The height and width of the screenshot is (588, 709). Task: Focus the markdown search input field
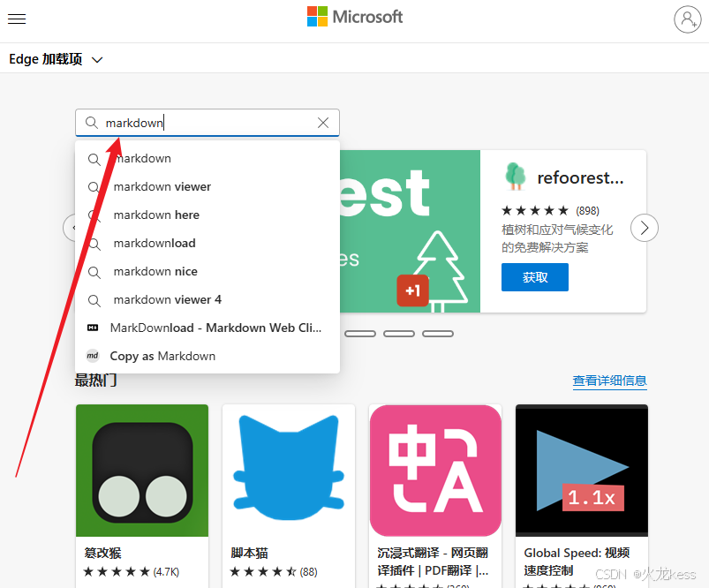(x=208, y=123)
